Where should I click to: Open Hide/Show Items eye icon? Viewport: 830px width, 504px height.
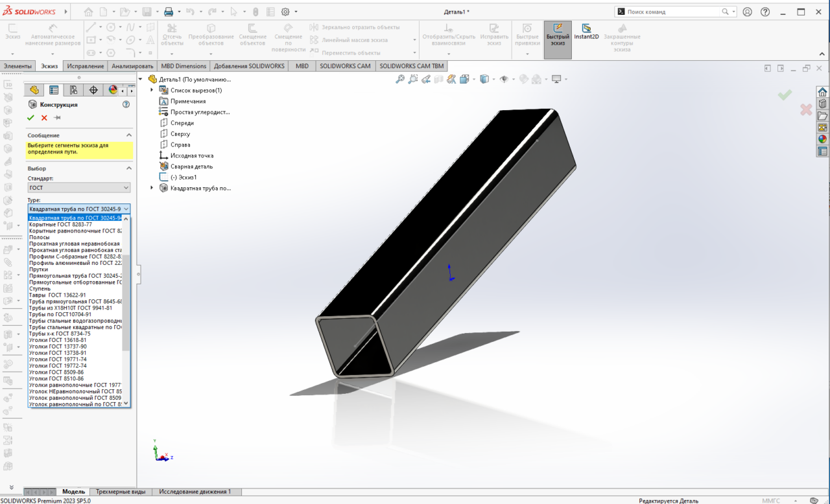pos(504,79)
